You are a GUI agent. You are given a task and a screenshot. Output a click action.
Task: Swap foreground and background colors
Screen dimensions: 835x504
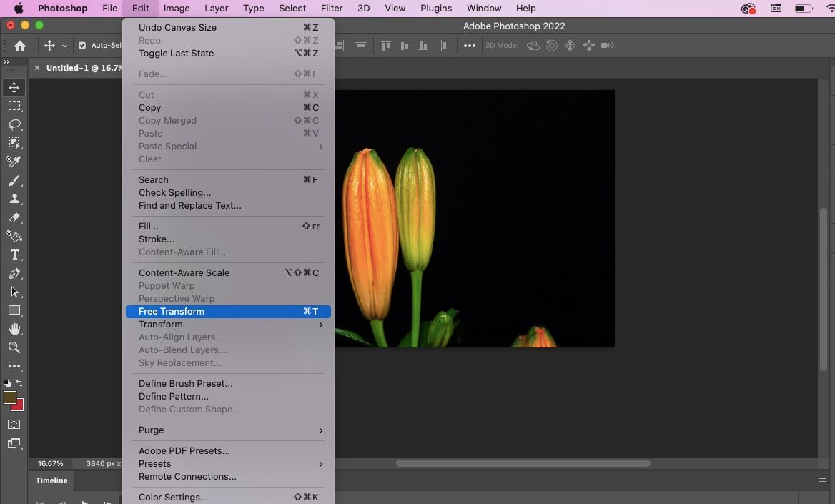[x=20, y=383]
